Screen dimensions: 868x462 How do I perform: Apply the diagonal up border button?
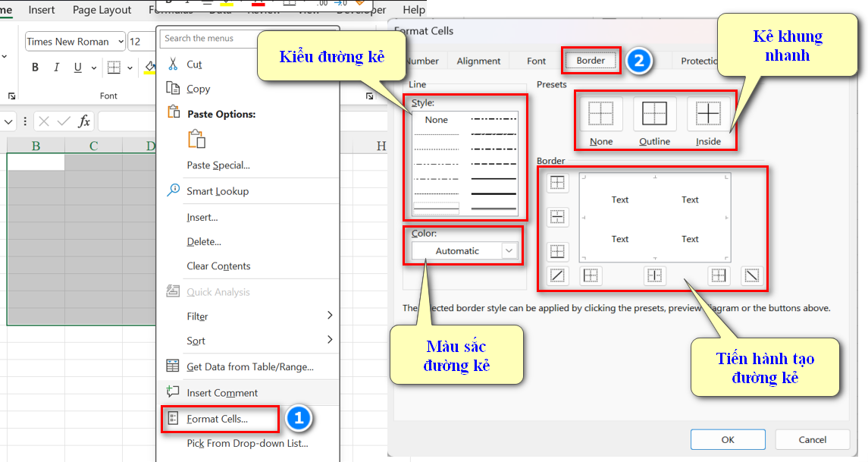coord(557,276)
